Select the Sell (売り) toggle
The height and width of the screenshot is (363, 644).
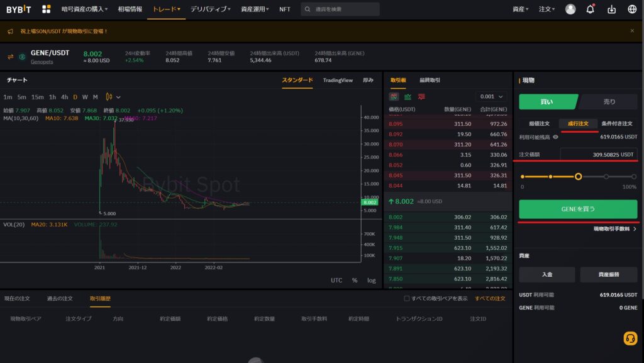click(608, 102)
